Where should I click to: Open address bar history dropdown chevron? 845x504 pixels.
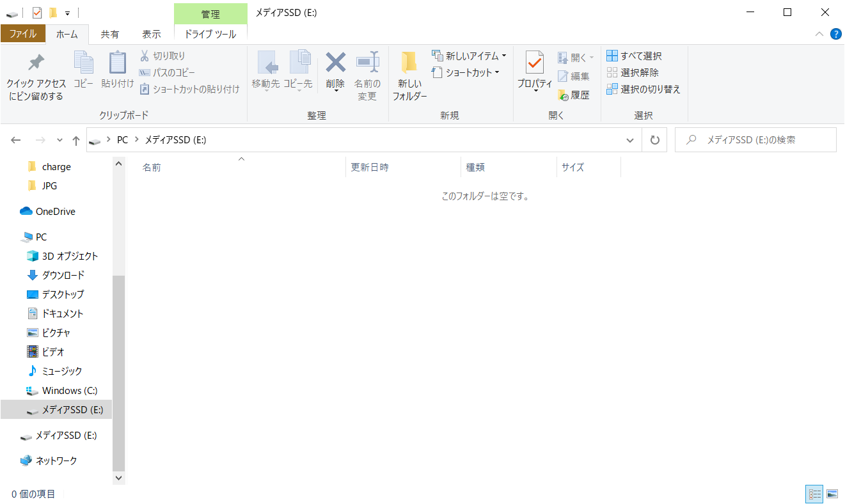[x=630, y=140]
